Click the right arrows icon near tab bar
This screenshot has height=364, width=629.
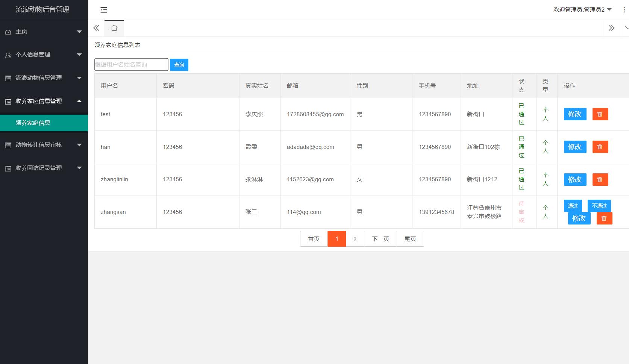click(x=612, y=28)
